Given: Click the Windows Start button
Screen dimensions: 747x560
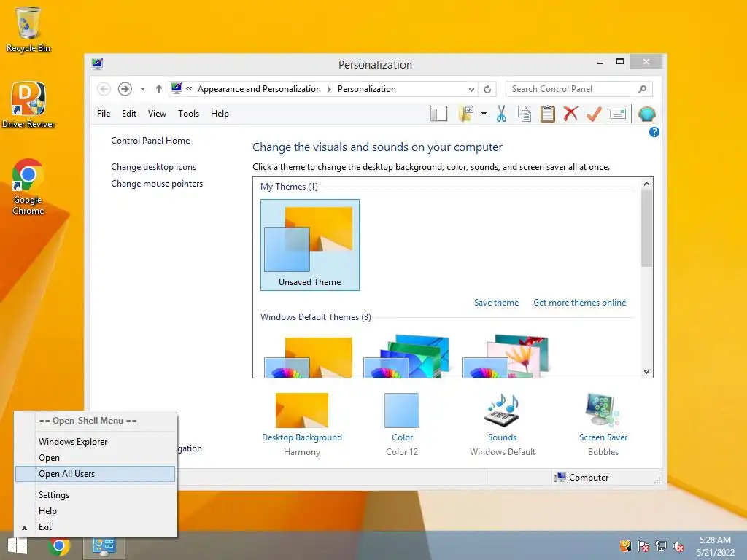Looking at the screenshot, I should point(18,546).
